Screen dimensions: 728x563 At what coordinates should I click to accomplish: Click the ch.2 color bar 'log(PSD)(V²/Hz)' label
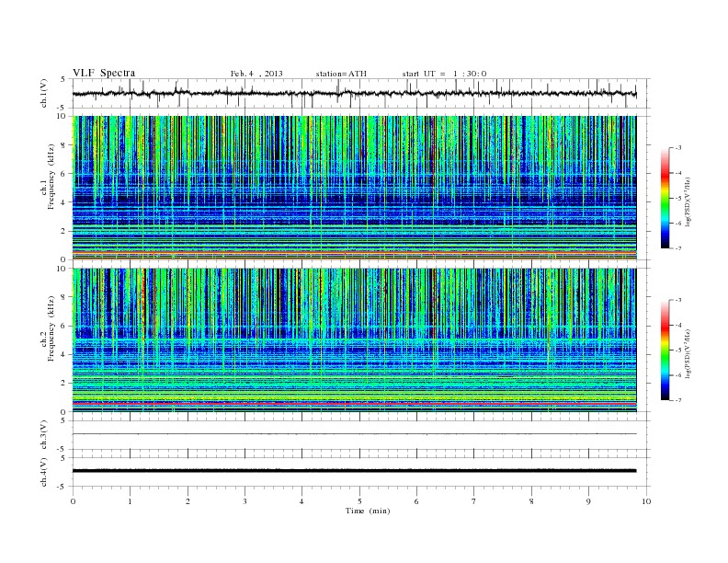pyautogui.click(x=688, y=353)
